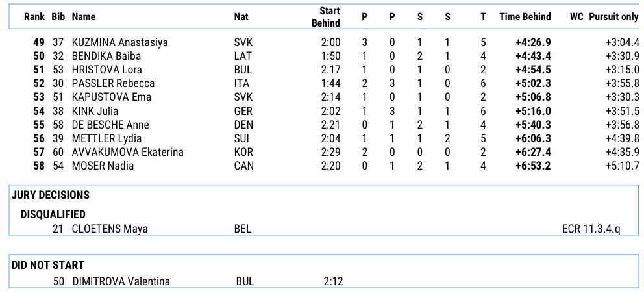Click the Time Behind column header
The height and width of the screenshot is (293, 644).
click(x=525, y=17)
